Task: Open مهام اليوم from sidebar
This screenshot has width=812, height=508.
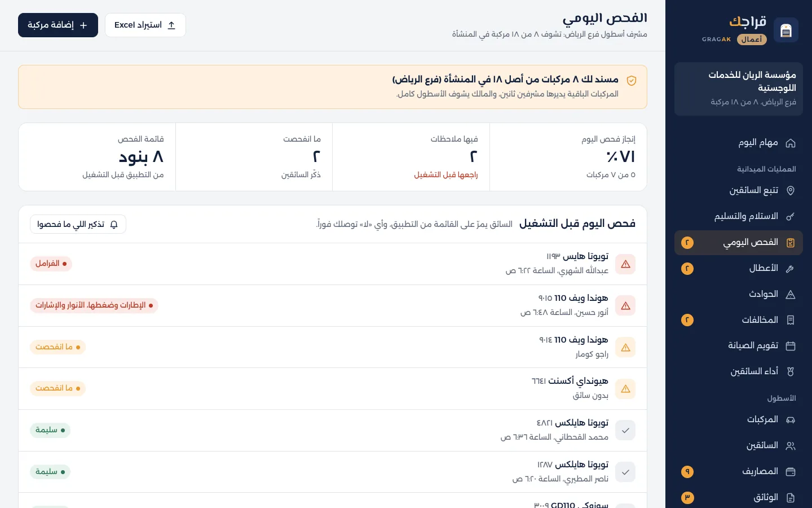Action: pos(739,143)
